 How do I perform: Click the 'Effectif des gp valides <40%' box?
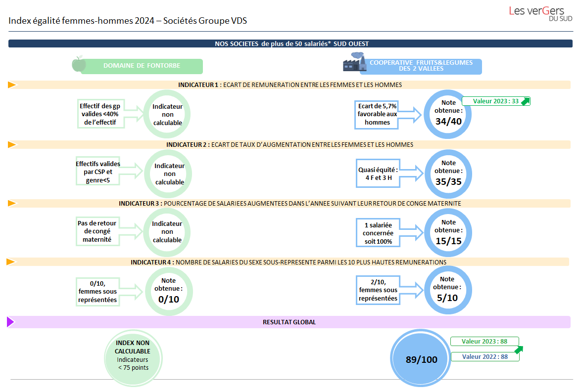point(100,114)
